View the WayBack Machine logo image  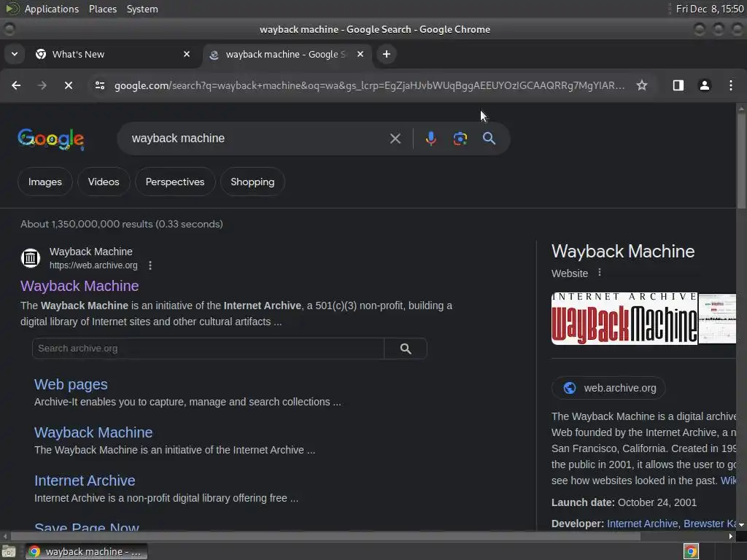click(624, 318)
